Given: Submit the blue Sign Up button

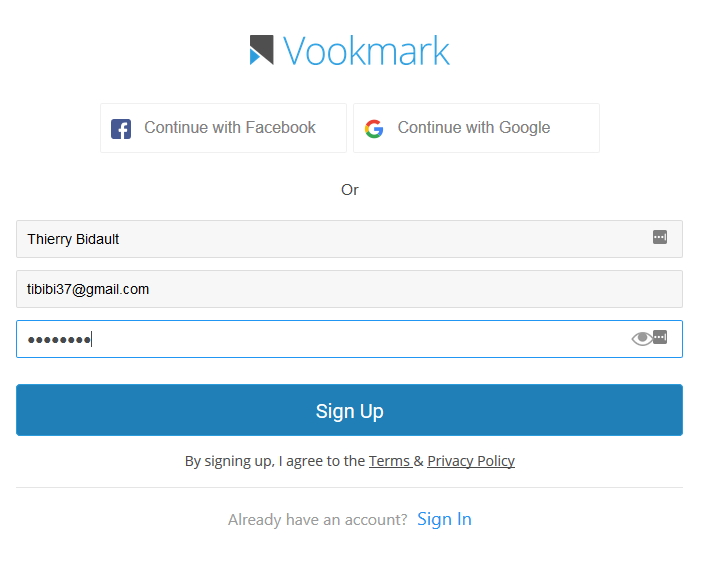Looking at the screenshot, I should tap(349, 410).
